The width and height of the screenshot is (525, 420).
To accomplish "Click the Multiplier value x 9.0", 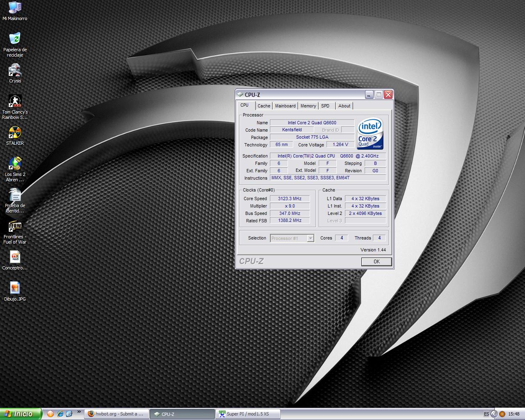I will point(290,206).
